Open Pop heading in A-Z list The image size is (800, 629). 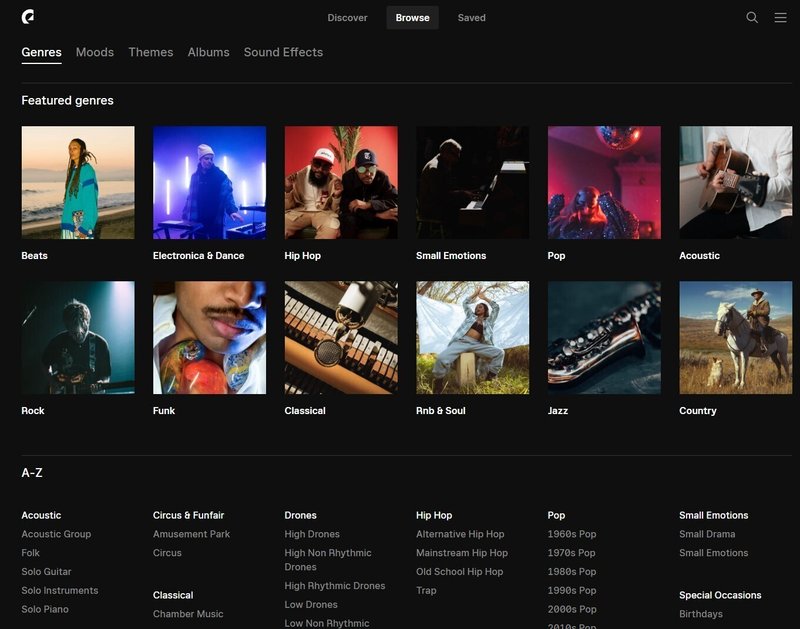click(x=556, y=515)
